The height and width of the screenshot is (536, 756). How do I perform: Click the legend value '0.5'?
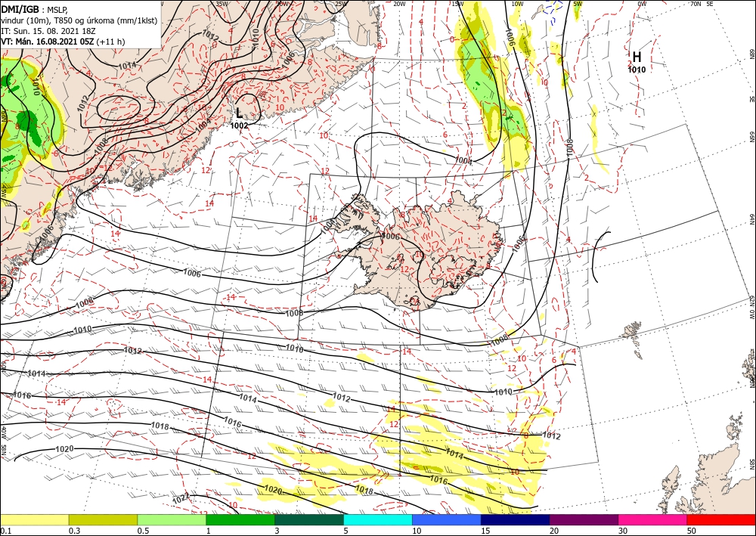click(x=143, y=531)
